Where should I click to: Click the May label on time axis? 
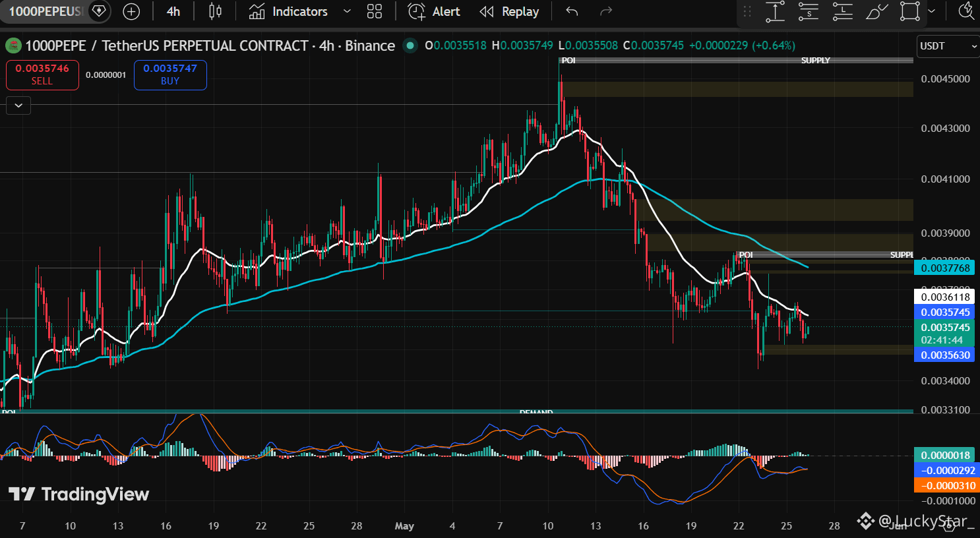(x=404, y=526)
